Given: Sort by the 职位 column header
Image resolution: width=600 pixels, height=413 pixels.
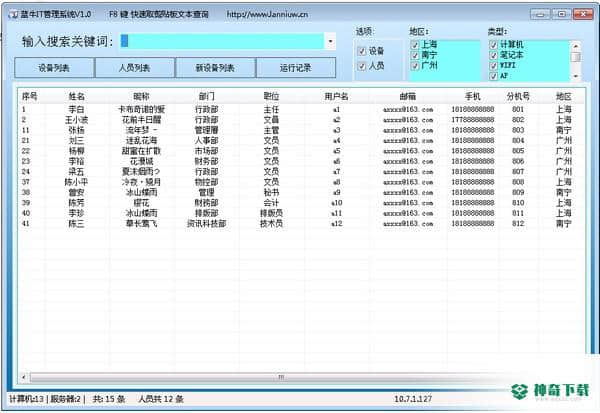Looking at the screenshot, I should click(271, 96).
